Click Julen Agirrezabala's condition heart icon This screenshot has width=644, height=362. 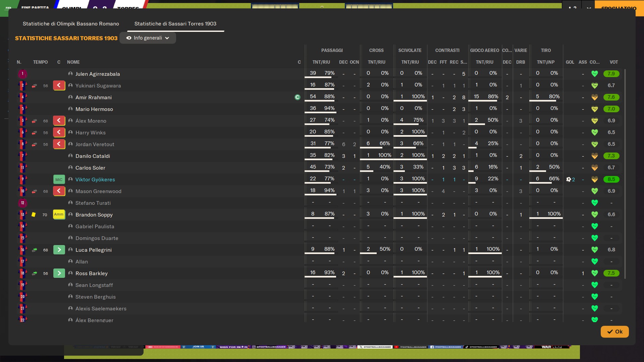pyautogui.click(x=594, y=74)
